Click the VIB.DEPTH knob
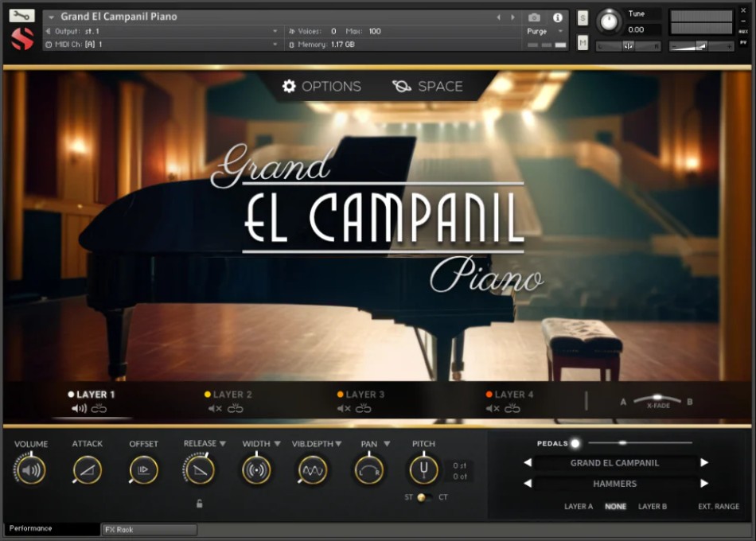756x541 pixels. click(313, 470)
